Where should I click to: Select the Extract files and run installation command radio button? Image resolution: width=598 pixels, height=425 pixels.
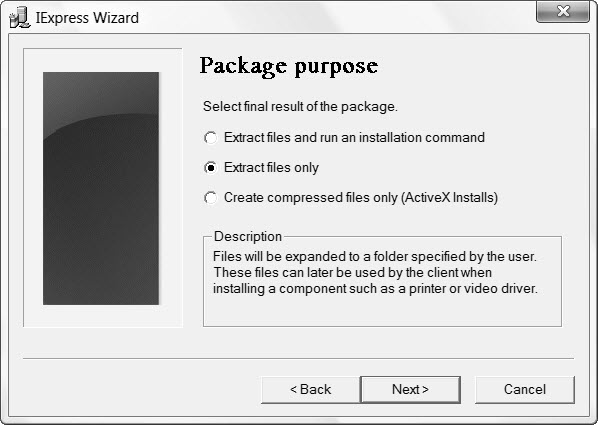coord(211,137)
